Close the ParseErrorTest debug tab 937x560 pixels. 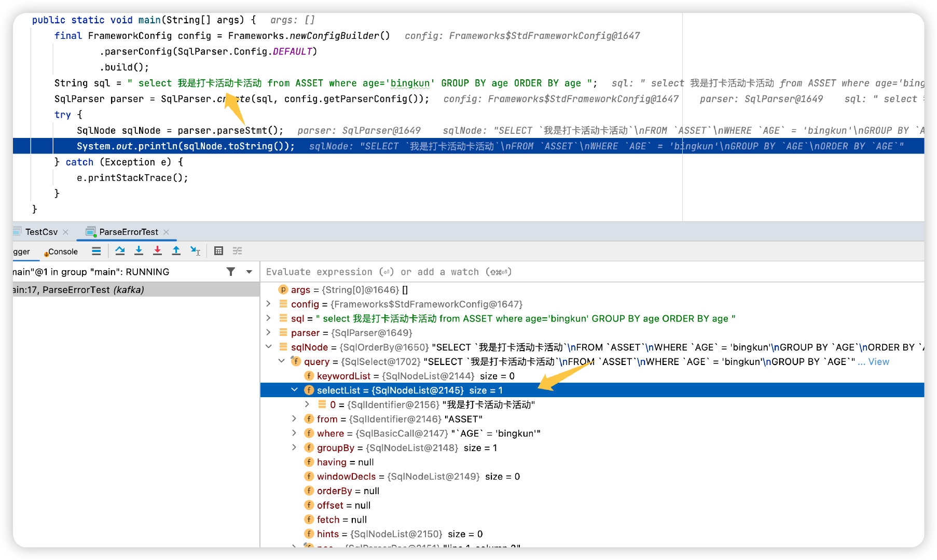click(166, 232)
